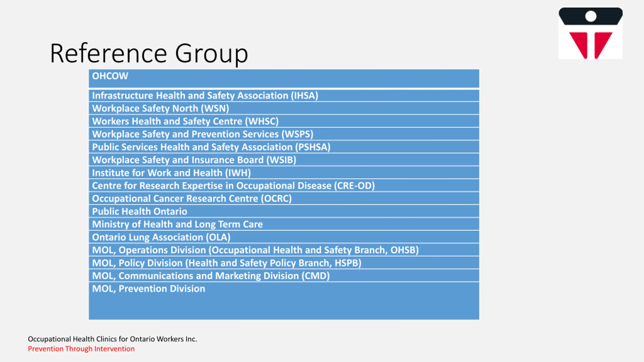This screenshot has width=644, height=362.
Task: Click 'Occupational Health Clinics for Ontario Workers Inc.' footer
Action: click(112, 339)
